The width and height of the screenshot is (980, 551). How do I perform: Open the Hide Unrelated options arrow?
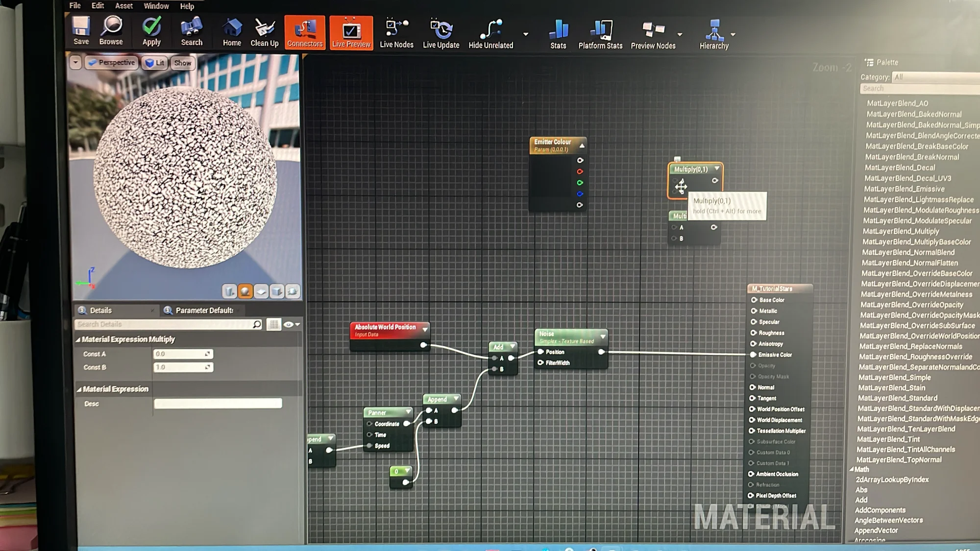click(526, 34)
